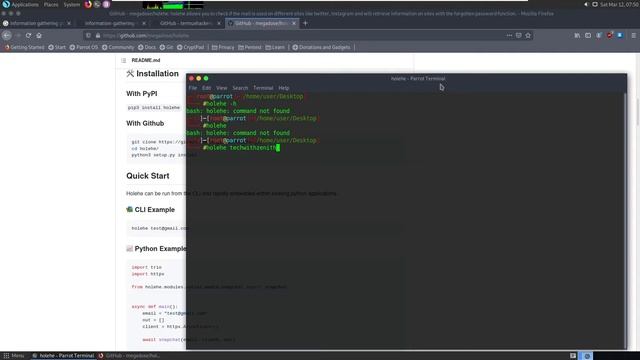The image size is (640, 360).
Task: Click the red extension icon in Firefox toolbar
Action: [609, 36]
